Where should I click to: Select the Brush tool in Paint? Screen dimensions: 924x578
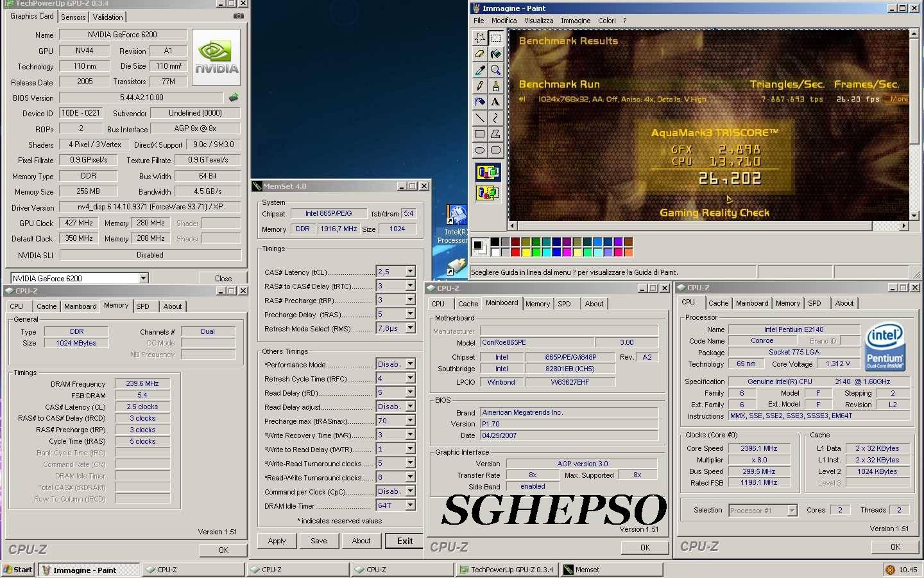pyautogui.click(x=495, y=86)
